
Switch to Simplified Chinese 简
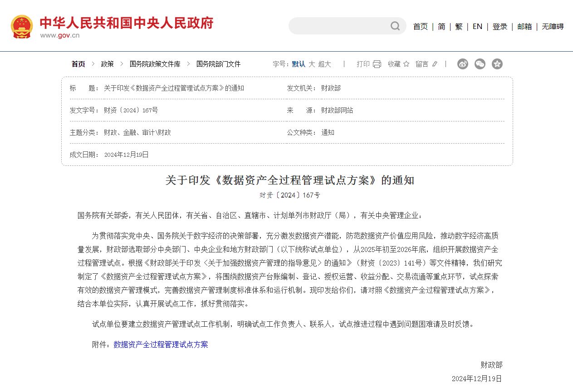pos(441,27)
